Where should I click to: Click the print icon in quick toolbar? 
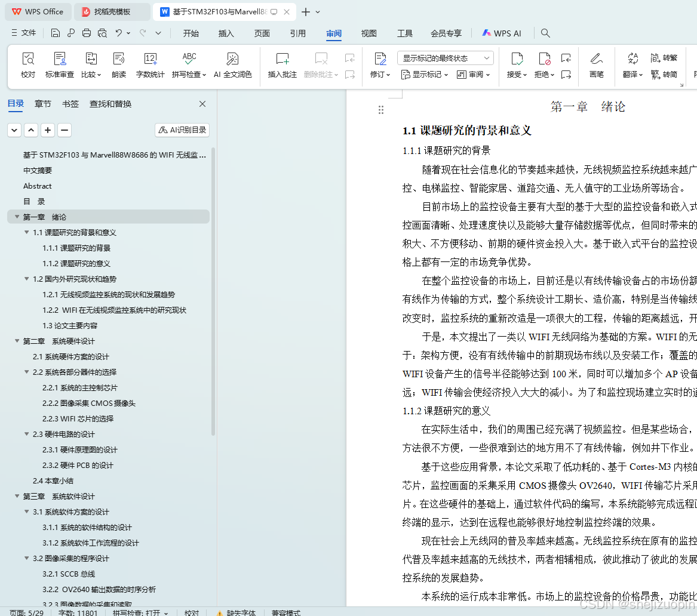tap(87, 33)
